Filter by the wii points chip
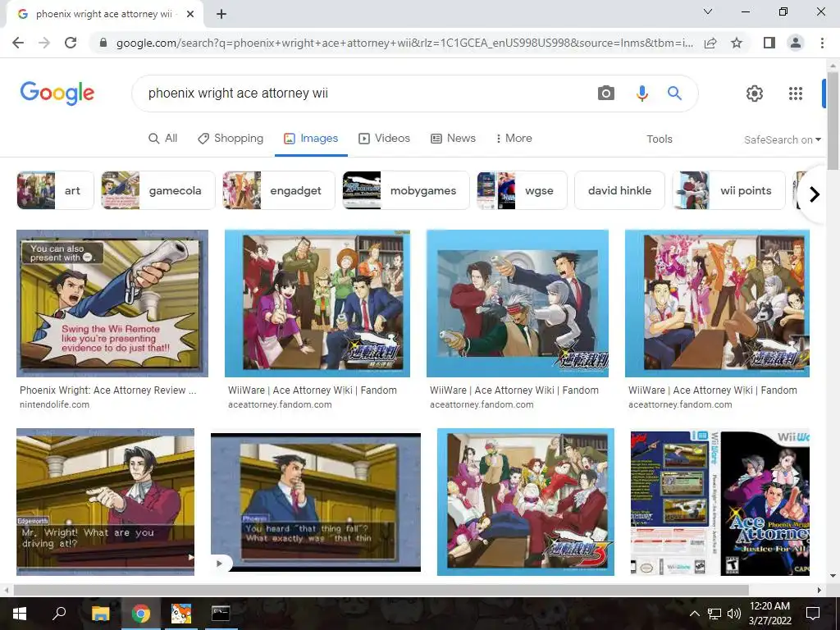 (728, 190)
